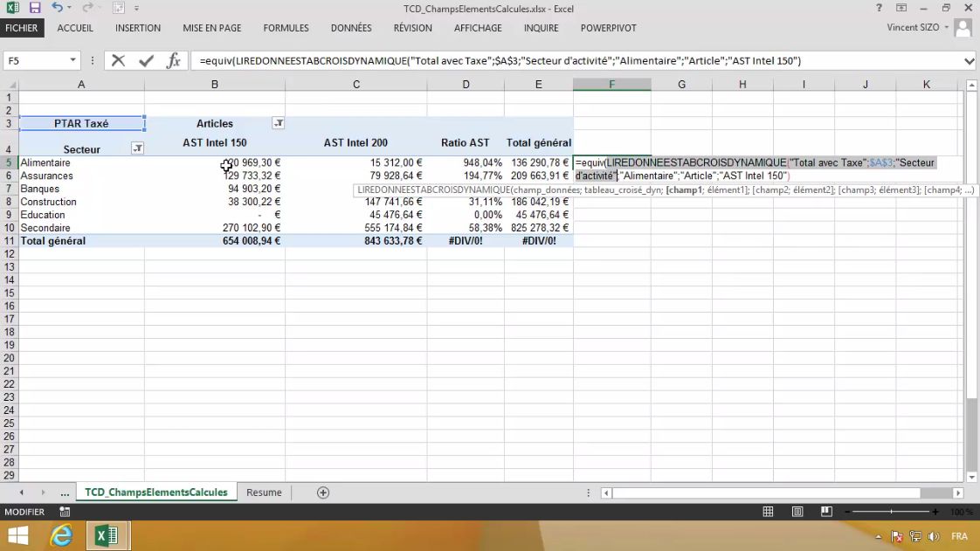Switch to the Resume sheet tab
The width and height of the screenshot is (980, 551).
pyautogui.click(x=264, y=492)
